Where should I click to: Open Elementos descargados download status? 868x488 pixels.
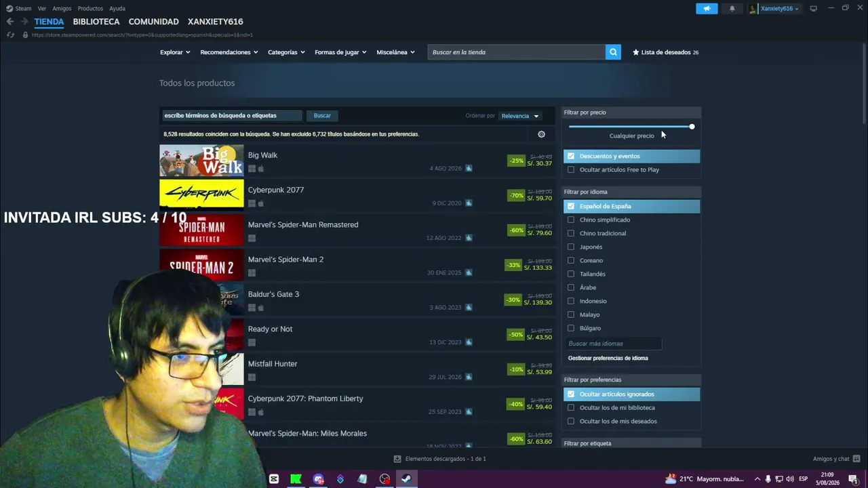click(439, 459)
